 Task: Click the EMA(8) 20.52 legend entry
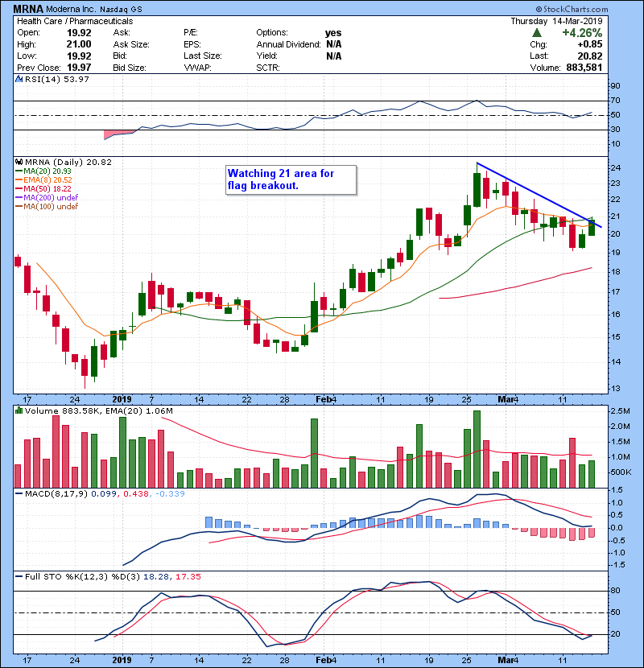click(x=47, y=179)
